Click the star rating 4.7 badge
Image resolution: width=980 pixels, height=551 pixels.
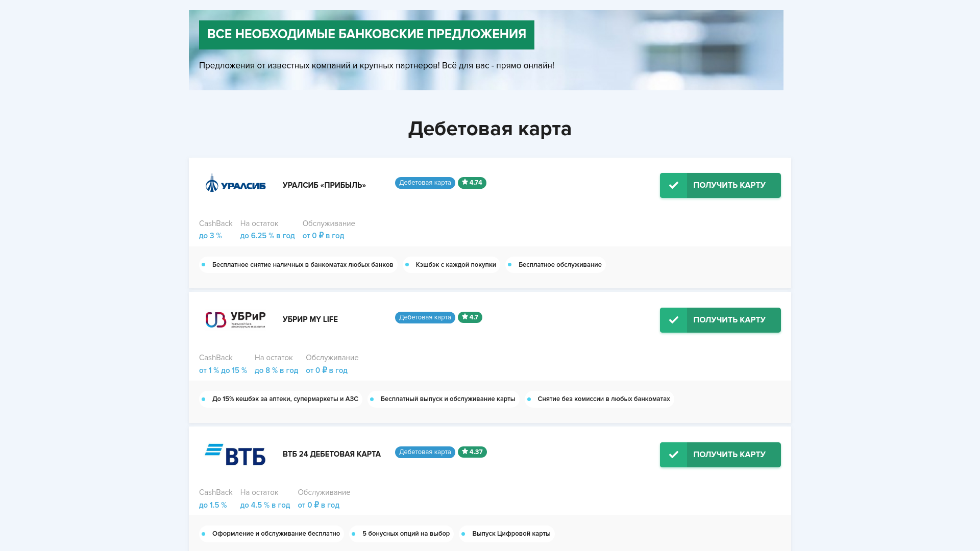pos(470,317)
